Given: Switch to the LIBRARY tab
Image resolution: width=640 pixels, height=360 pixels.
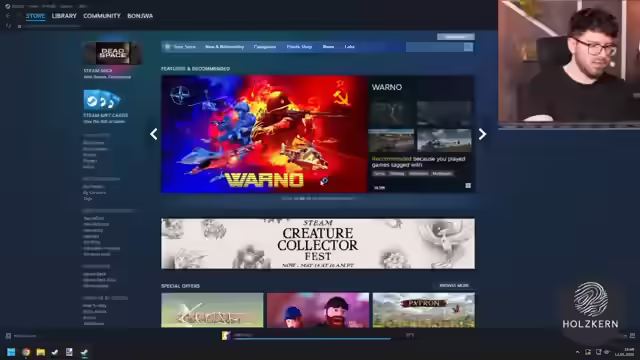Looking at the screenshot, I should click(64, 16).
